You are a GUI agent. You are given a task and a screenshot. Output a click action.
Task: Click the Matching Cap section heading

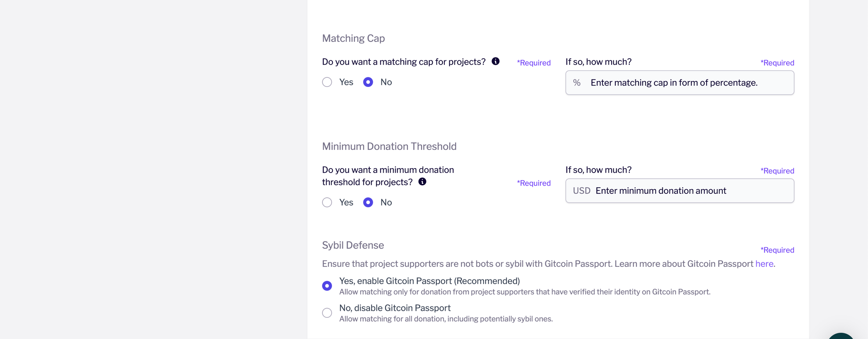click(353, 38)
